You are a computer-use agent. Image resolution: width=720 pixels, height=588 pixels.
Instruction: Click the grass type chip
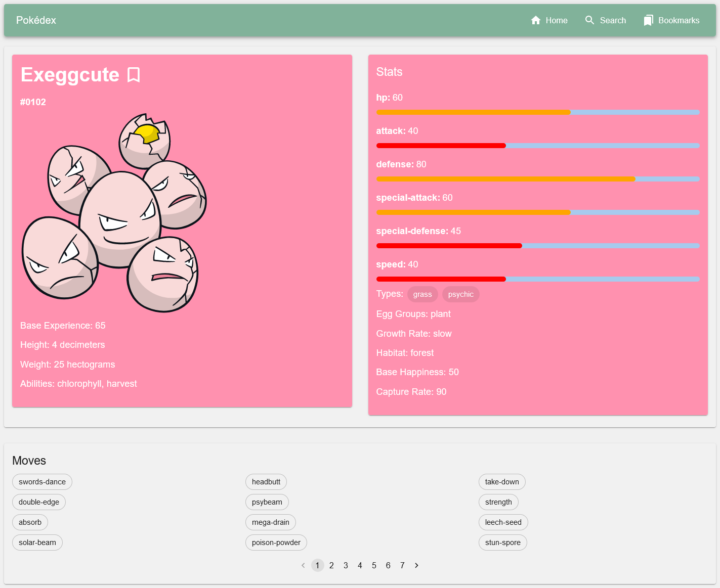tap(422, 294)
